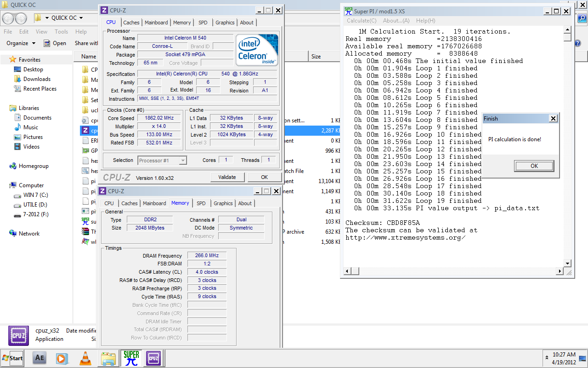Click OK button in CPU-Z window
Screen dimensions: 588x368
point(264,177)
